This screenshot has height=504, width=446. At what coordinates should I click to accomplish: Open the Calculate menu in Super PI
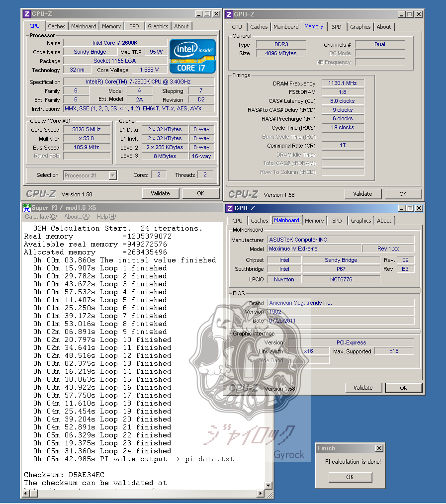tap(41, 217)
